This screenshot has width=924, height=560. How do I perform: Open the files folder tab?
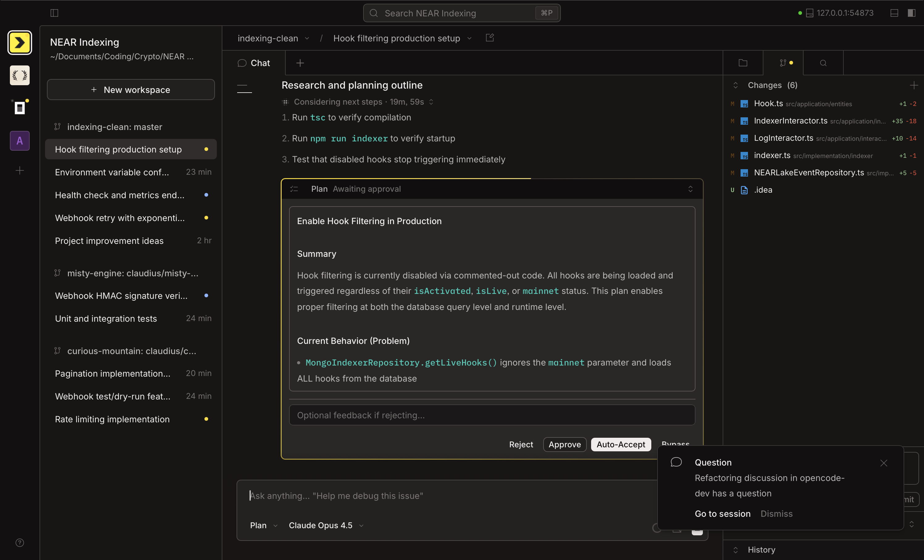point(743,63)
